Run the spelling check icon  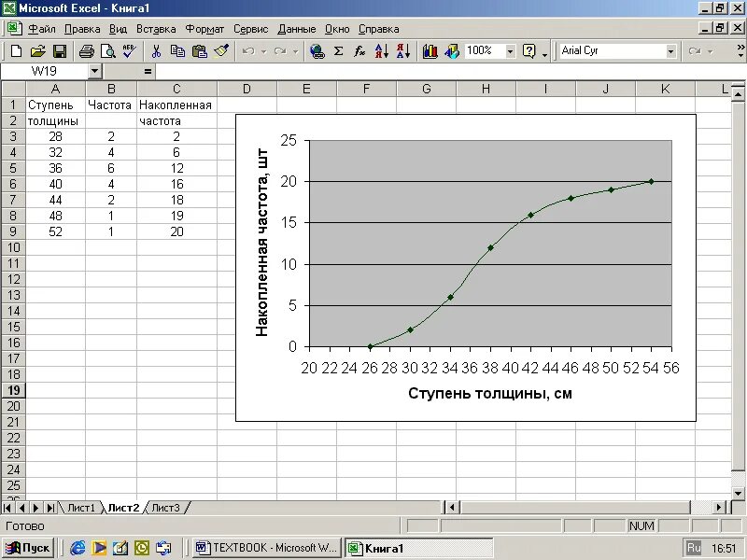click(x=129, y=51)
